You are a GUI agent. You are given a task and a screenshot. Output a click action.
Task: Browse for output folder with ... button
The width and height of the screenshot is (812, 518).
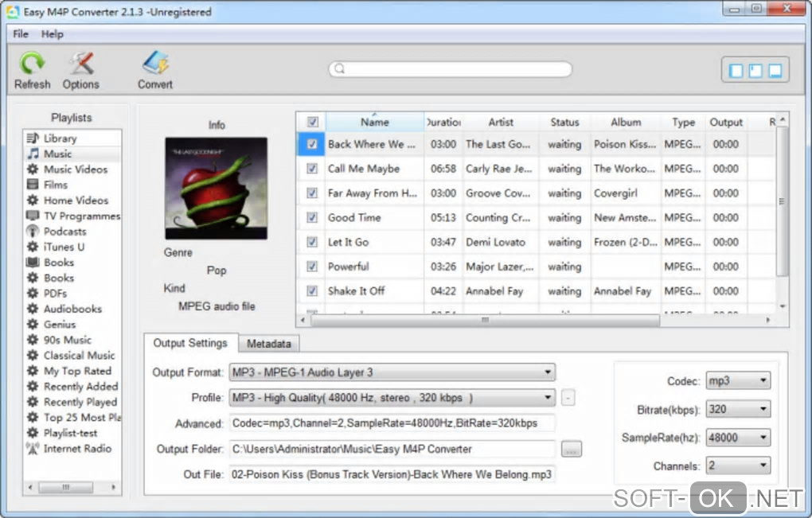pyautogui.click(x=572, y=450)
